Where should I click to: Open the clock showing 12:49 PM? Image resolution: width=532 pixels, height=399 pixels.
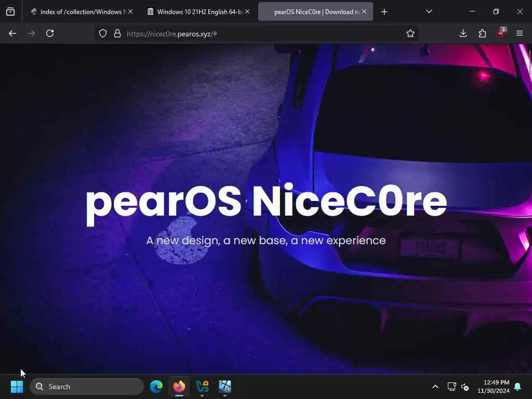click(x=494, y=387)
